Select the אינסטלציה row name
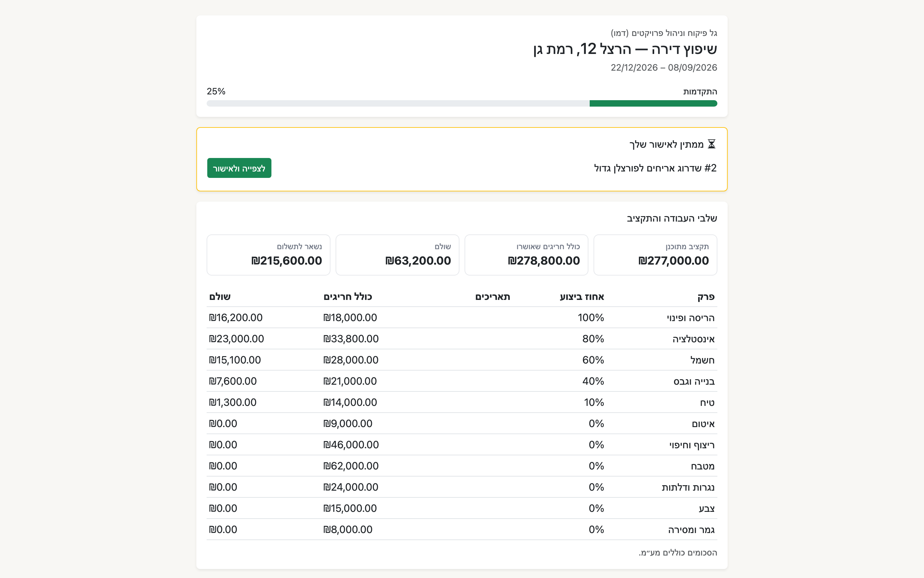This screenshot has height=578, width=924. pyautogui.click(x=693, y=339)
